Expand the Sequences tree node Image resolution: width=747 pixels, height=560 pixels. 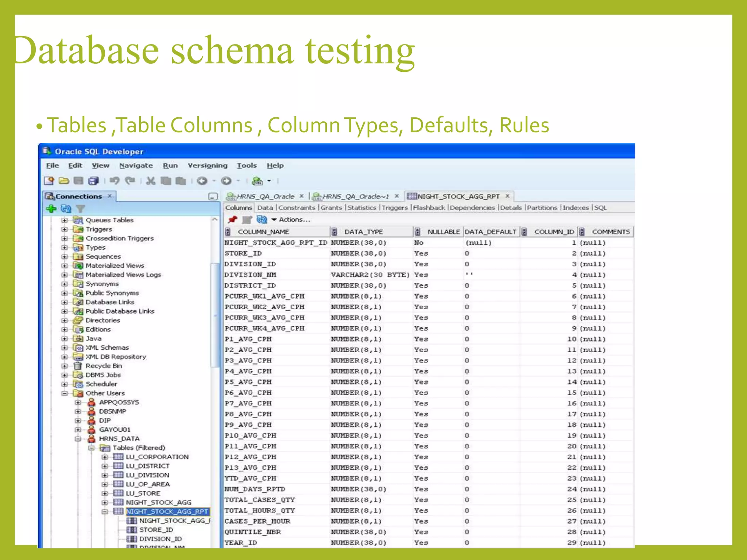coord(65,257)
